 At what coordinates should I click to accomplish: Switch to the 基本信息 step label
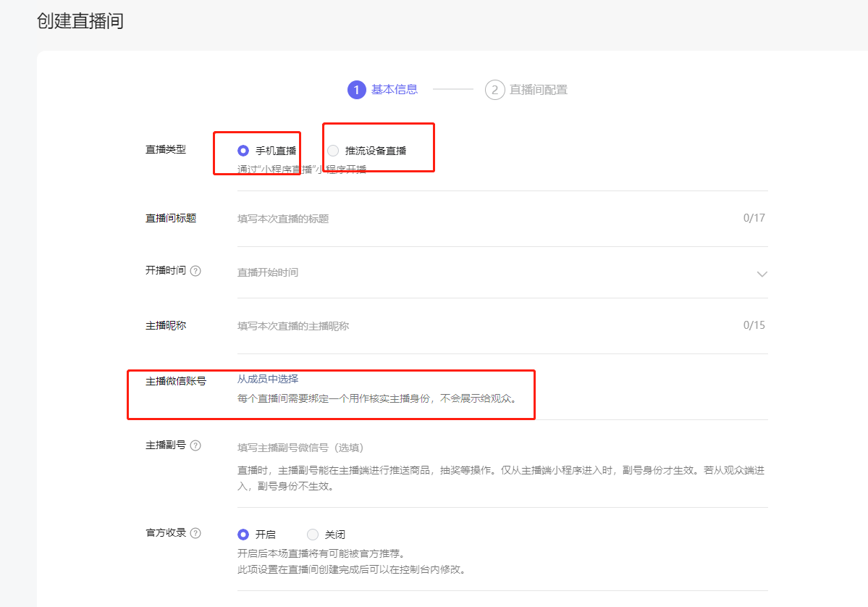click(394, 90)
